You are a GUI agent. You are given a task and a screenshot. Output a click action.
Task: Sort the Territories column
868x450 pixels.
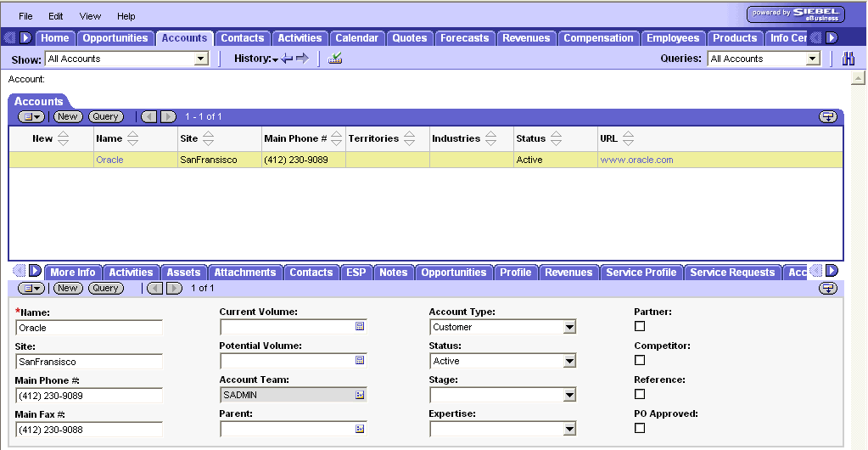point(409,138)
